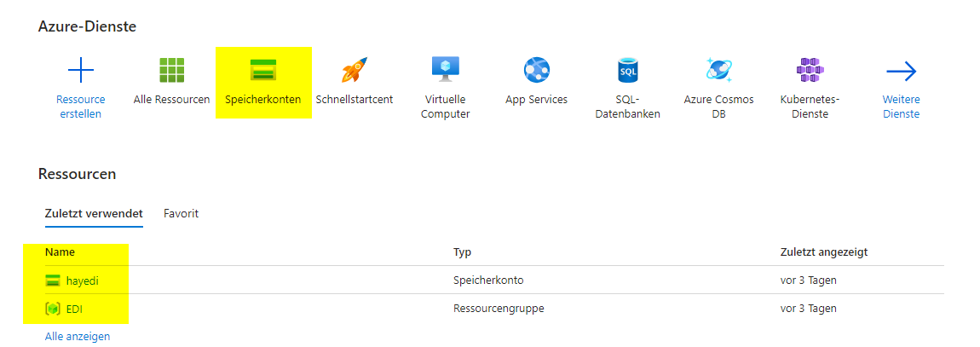This screenshot has height=347, width=980.
Task: Open the EDI resource group link
Action: (x=76, y=308)
